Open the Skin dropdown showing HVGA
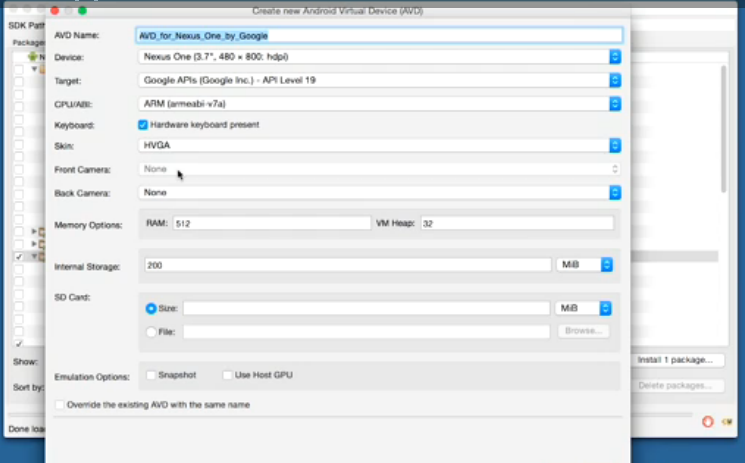The height and width of the screenshot is (463, 745). point(379,145)
